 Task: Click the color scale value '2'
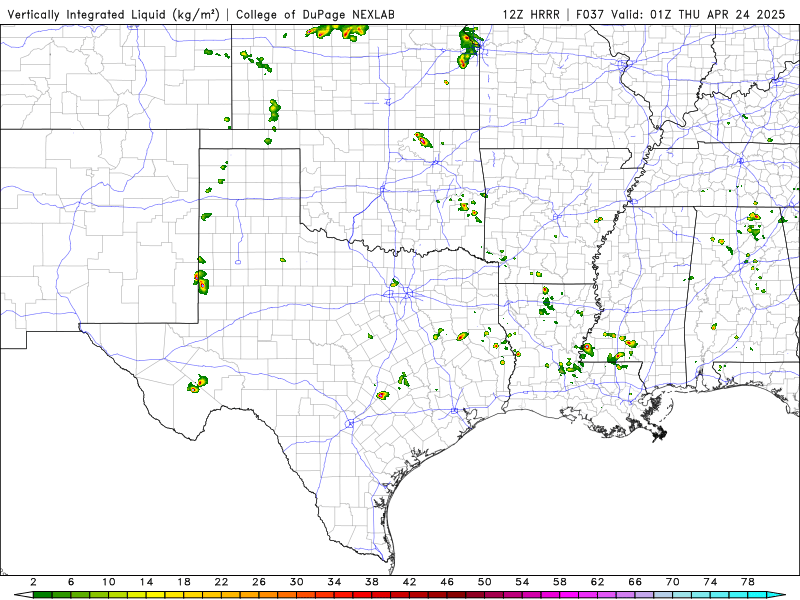[33, 582]
